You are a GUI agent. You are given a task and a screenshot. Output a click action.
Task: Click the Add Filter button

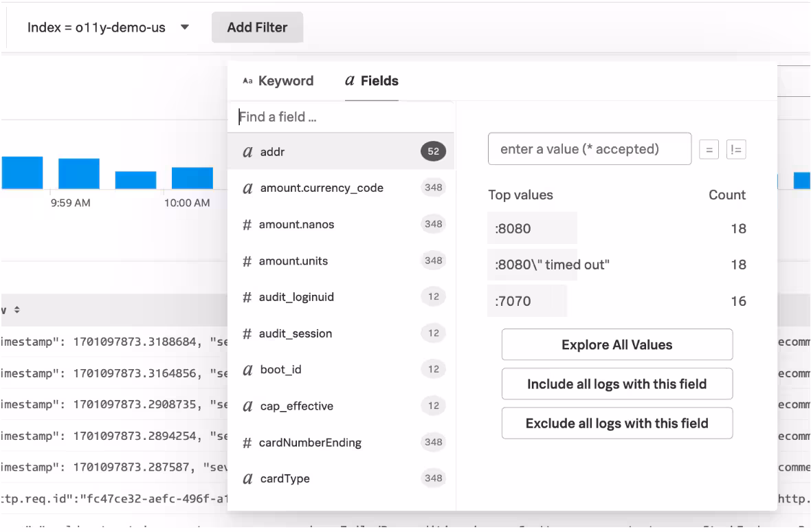pyautogui.click(x=257, y=28)
